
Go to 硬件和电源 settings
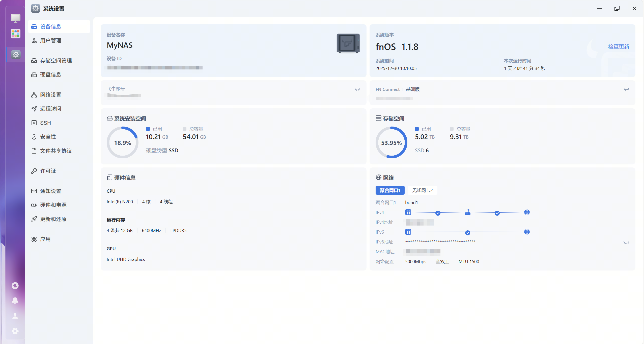53,205
